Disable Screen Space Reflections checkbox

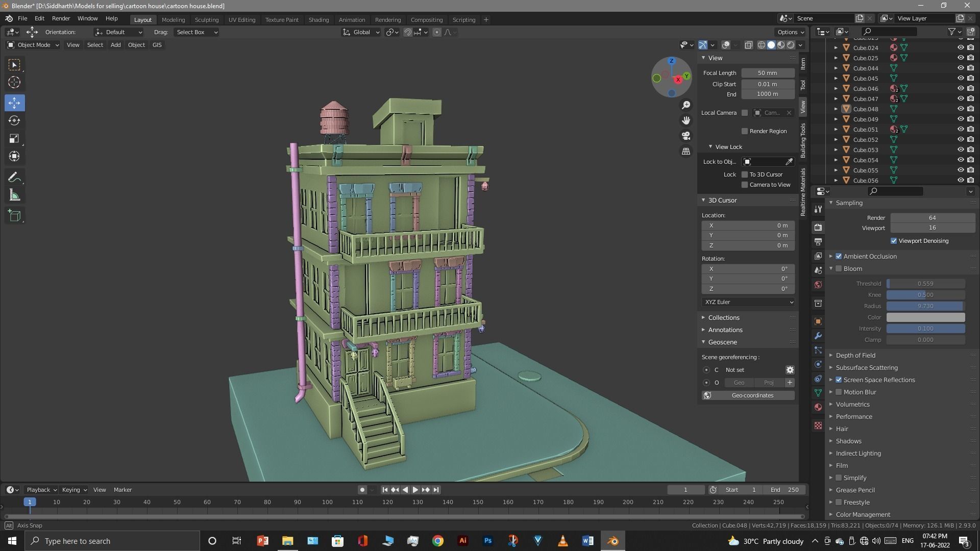click(839, 380)
